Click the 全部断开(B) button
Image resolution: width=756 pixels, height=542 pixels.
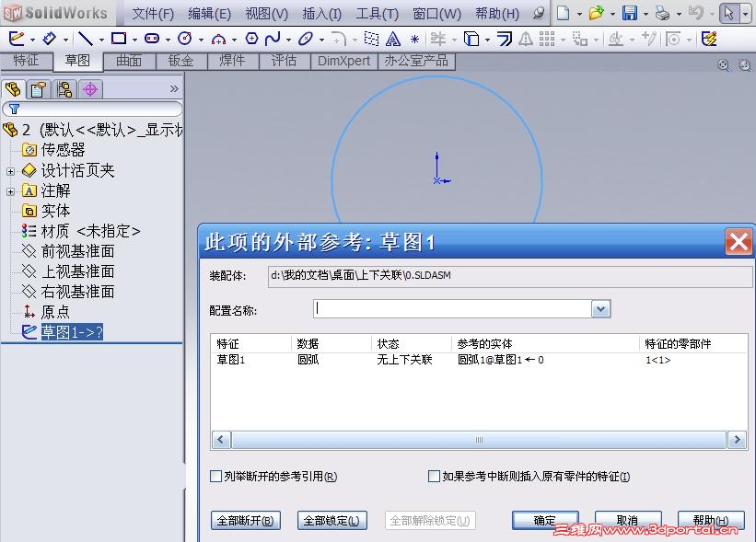tap(246, 521)
